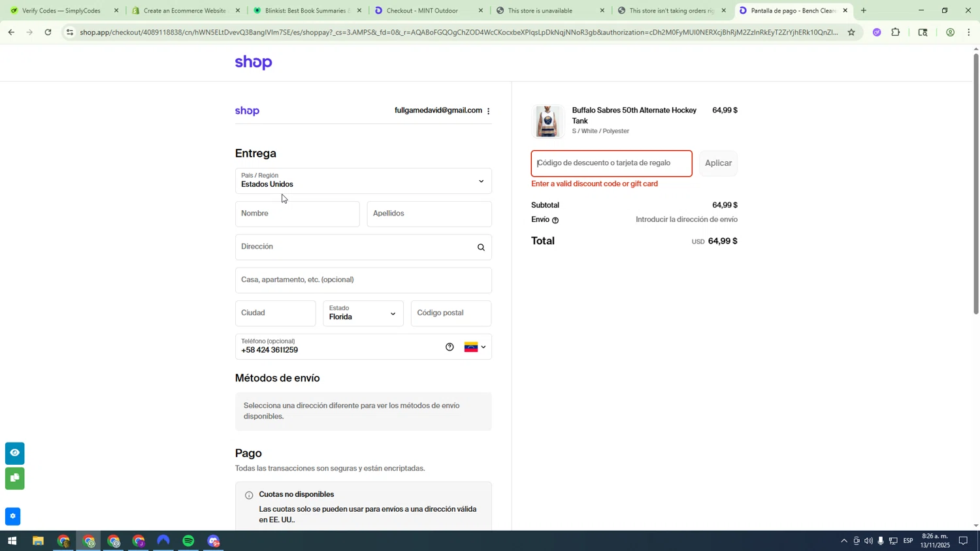
Task: Open the purple extension icon in toolbar
Action: tap(877, 32)
